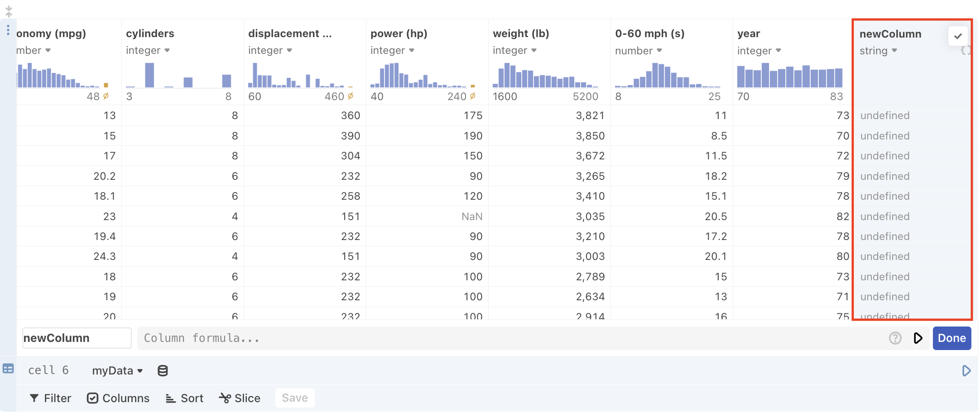Run the column formula play icon

(x=918, y=338)
